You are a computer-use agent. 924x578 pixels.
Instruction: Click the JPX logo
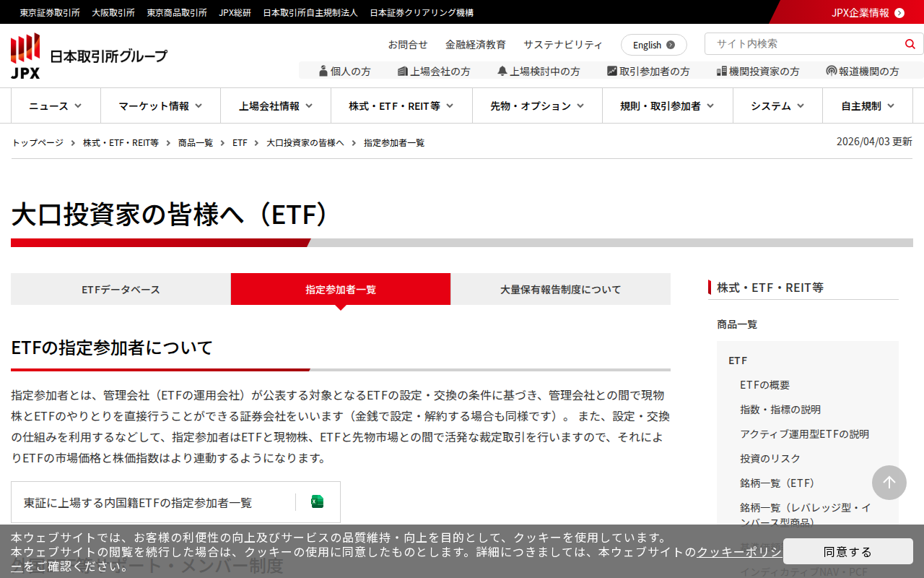tap(89, 56)
